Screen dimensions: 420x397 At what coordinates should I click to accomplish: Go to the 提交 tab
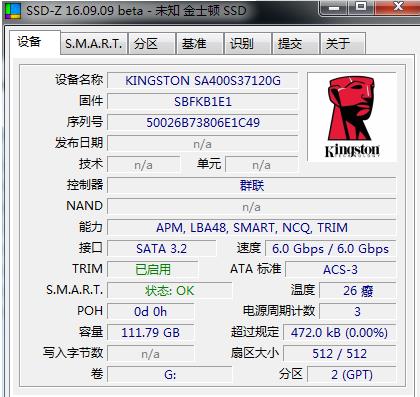pyautogui.click(x=296, y=44)
